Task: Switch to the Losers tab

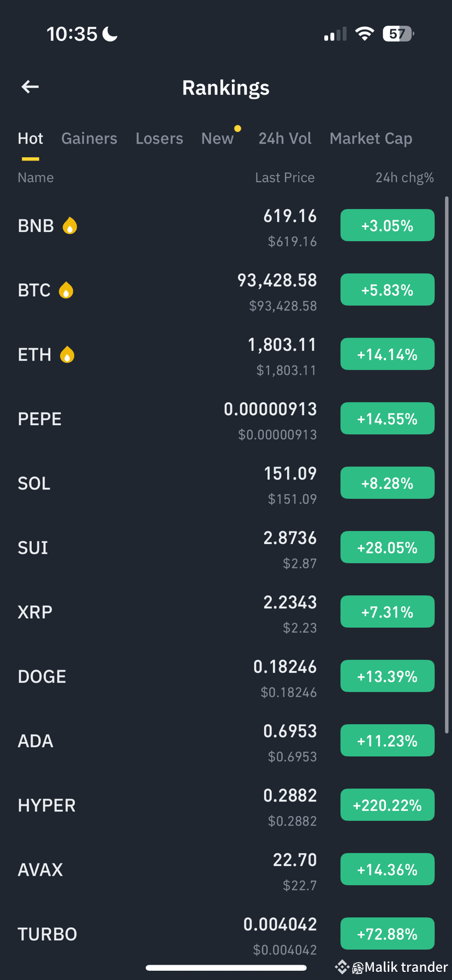Action: click(x=159, y=139)
